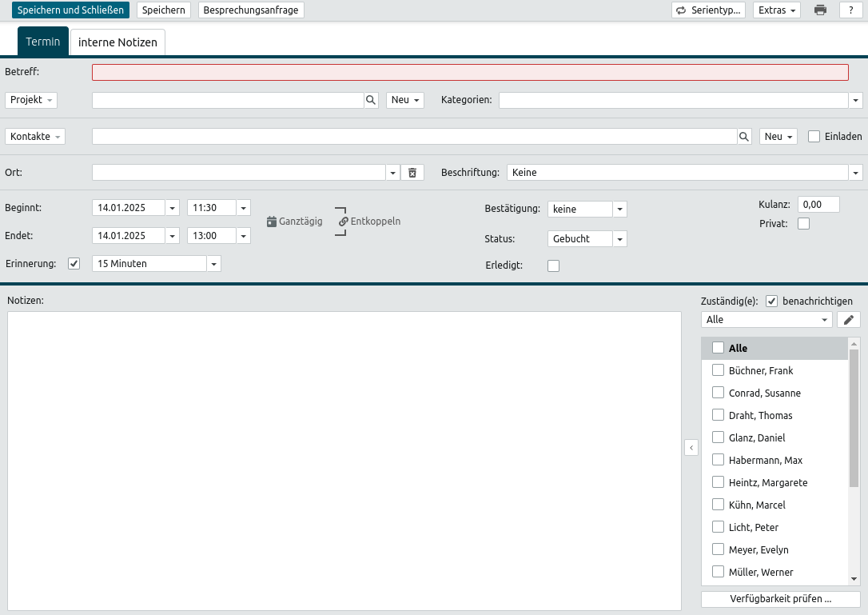Click the Projekt search magnifier icon
Viewport: 868px width, 615px height.
coord(371,100)
